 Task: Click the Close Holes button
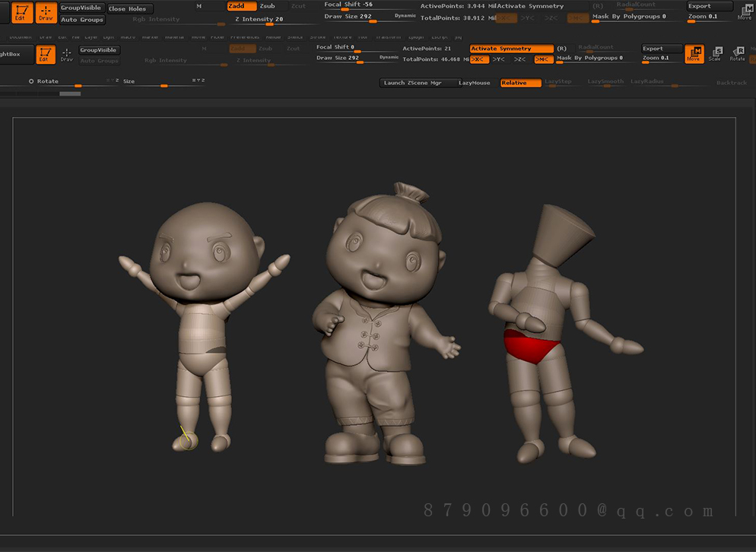click(x=130, y=8)
